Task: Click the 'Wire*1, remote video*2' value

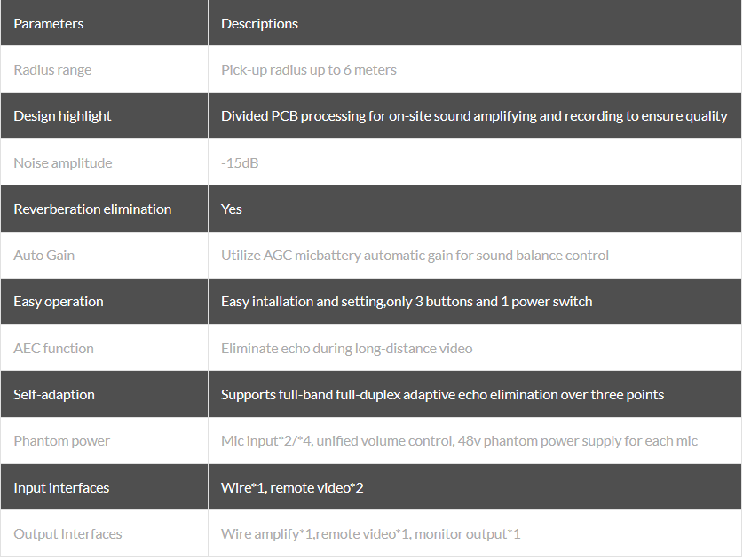Action: 292,488
